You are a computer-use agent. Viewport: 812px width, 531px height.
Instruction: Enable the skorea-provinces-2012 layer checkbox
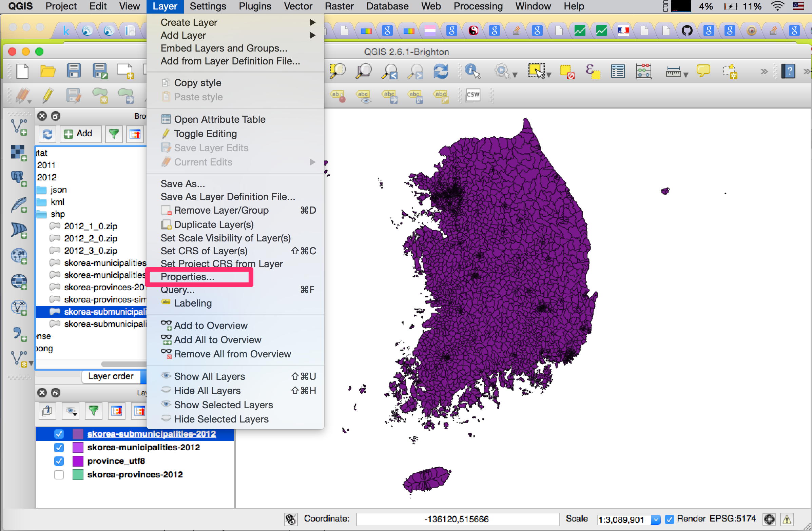point(59,474)
